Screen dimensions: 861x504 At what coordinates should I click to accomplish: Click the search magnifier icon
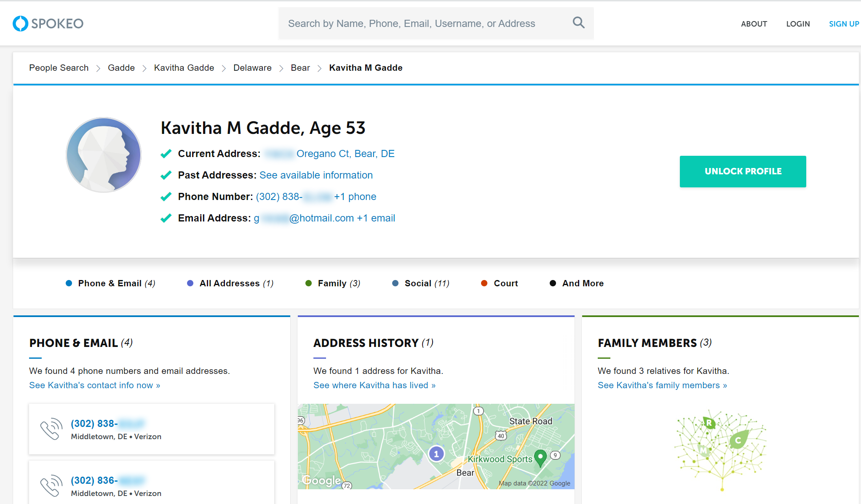tap(579, 23)
